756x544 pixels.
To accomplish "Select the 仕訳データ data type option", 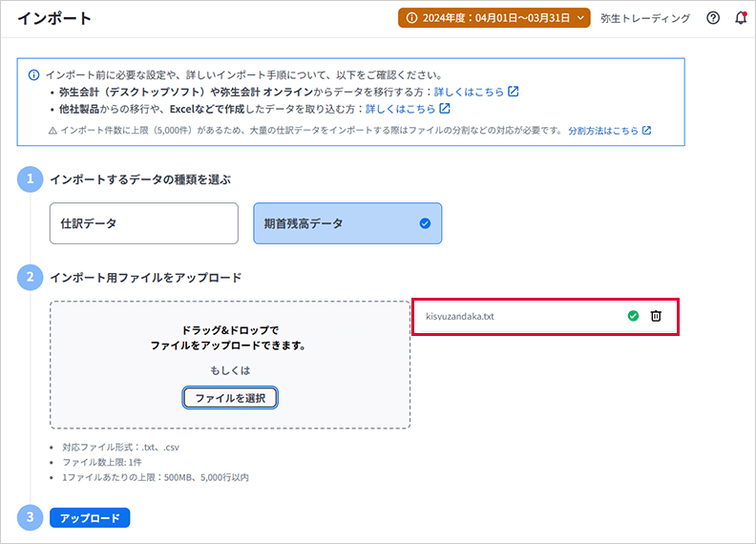I will point(143,223).
